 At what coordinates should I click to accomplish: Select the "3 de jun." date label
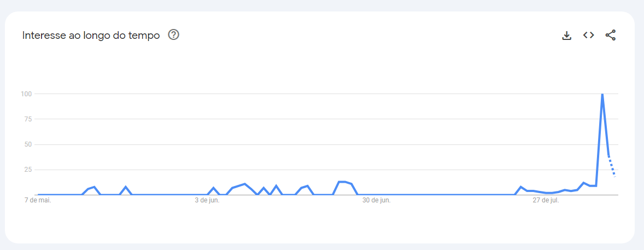[x=207, y=200]
